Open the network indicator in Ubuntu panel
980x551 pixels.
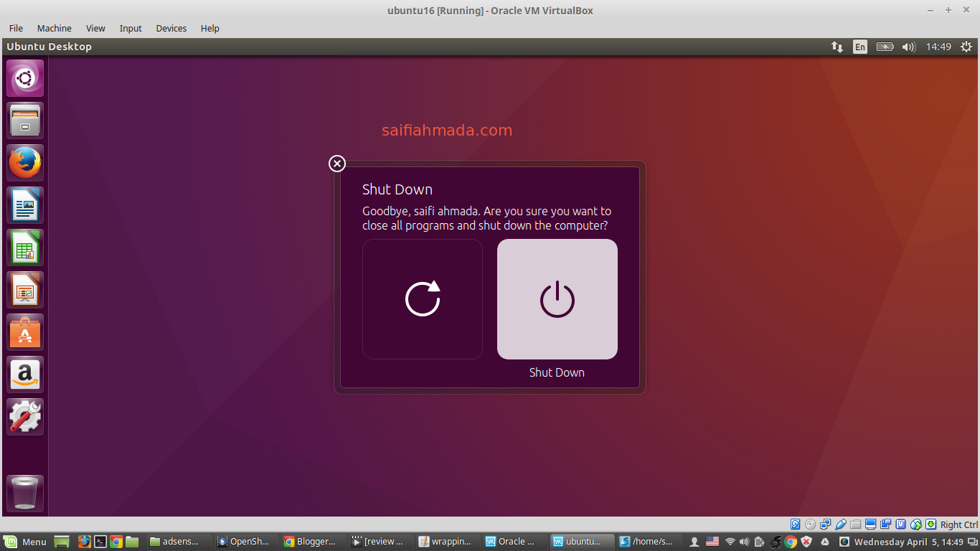[837, 47]
